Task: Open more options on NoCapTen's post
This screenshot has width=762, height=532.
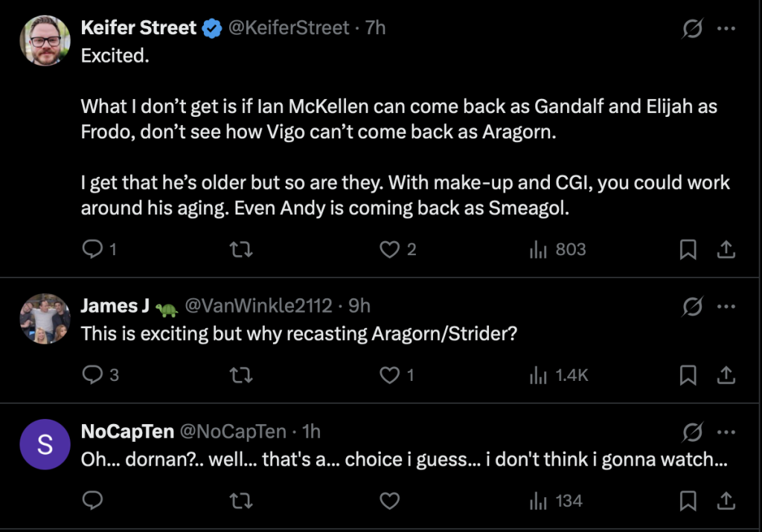Action: pyautogui.click(x=726, y=432)
